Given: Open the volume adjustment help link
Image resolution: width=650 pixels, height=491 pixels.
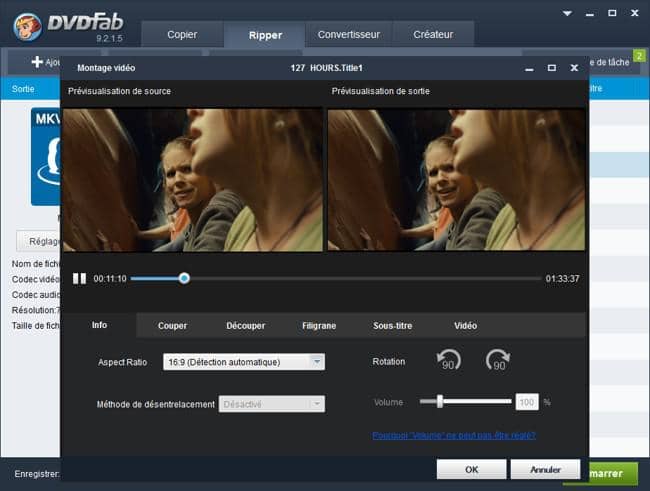Looking at the screenshot, I should coord(454,435).
